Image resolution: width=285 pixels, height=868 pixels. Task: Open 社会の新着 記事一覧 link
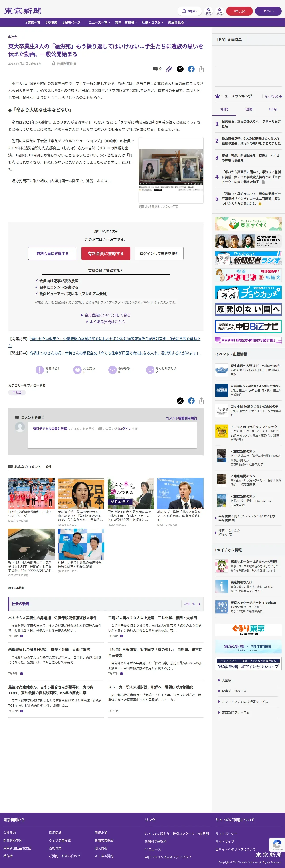tap(192, 604)
